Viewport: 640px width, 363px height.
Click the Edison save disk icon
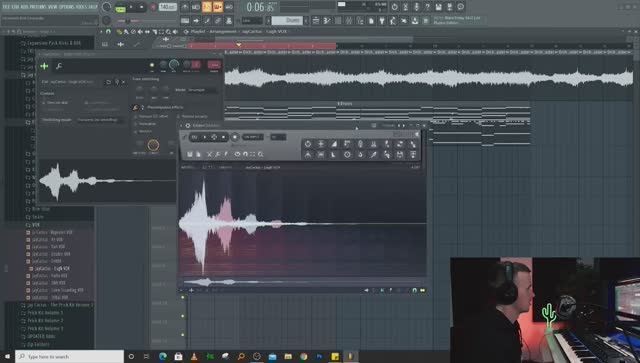point(190,154)
